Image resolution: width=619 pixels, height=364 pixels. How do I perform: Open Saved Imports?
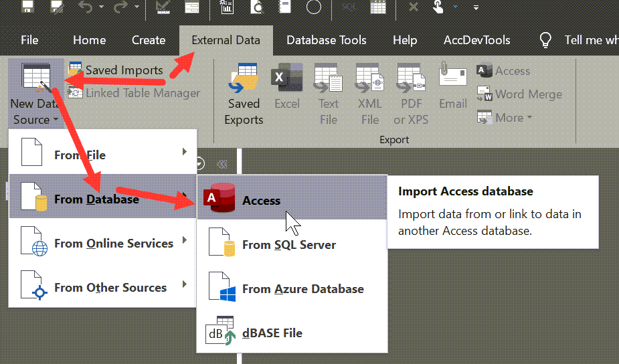coord(116,70)
